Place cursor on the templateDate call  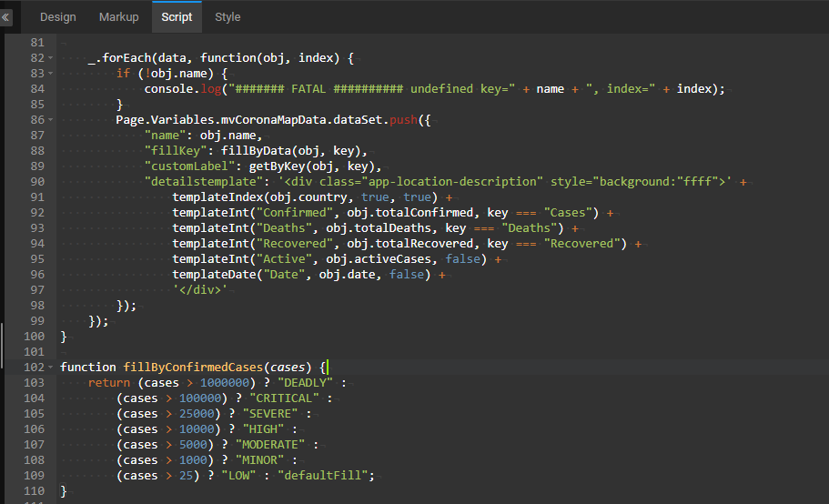coord(212,275)
